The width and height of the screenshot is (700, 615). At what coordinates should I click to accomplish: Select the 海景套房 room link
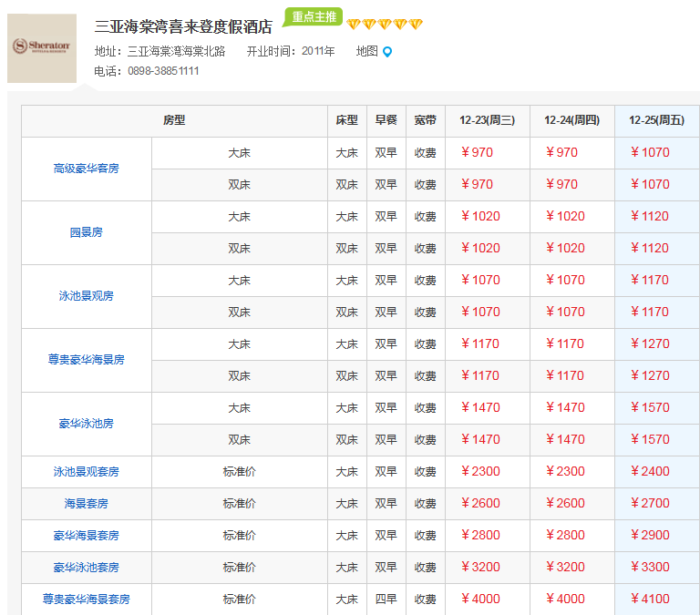pos(87,504)
